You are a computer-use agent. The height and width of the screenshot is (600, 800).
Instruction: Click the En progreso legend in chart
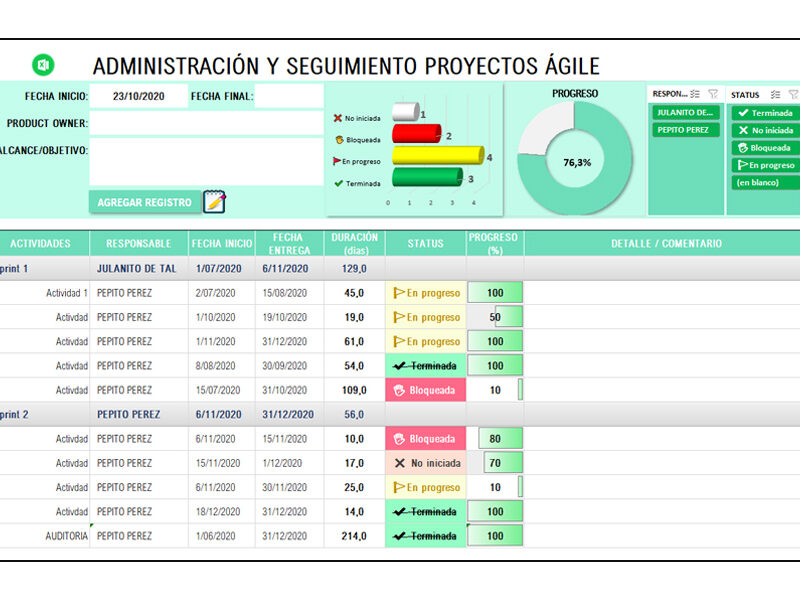point(357,161)
